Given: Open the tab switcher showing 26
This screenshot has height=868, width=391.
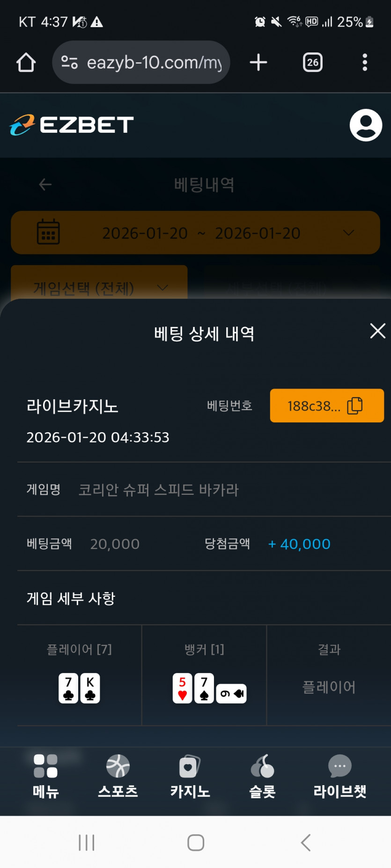Looking at the screenshot, I should coord(312,62).
